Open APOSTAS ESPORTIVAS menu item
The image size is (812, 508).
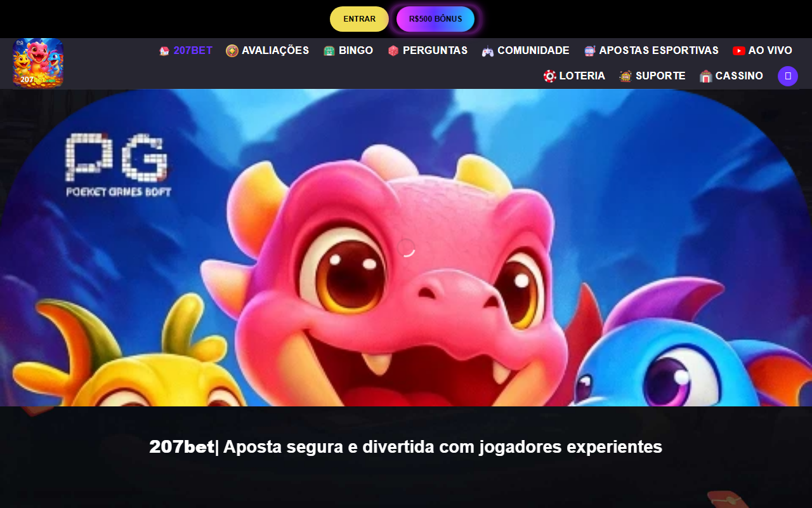659,51
